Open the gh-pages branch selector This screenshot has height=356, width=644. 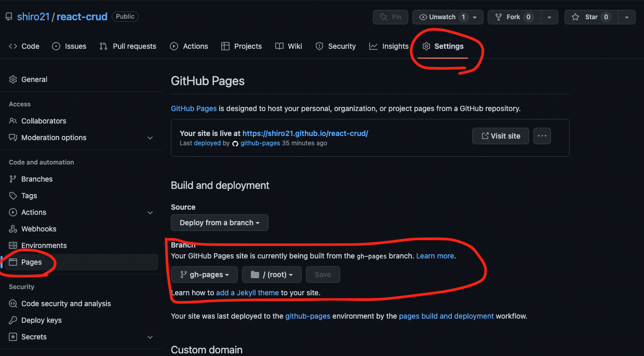click(204, 275)
